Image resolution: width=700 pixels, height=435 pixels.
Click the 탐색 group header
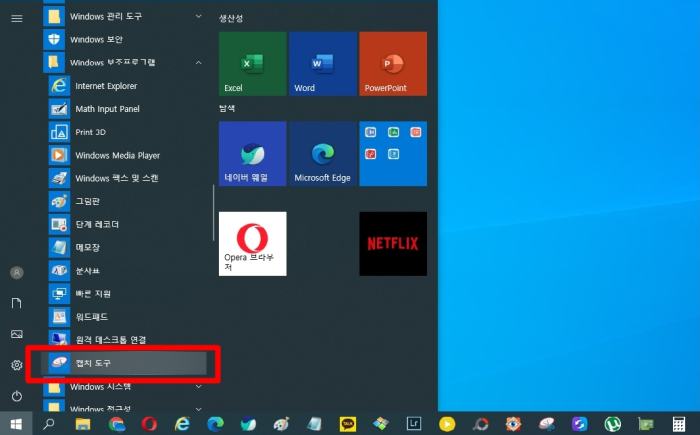coord(227,109)
